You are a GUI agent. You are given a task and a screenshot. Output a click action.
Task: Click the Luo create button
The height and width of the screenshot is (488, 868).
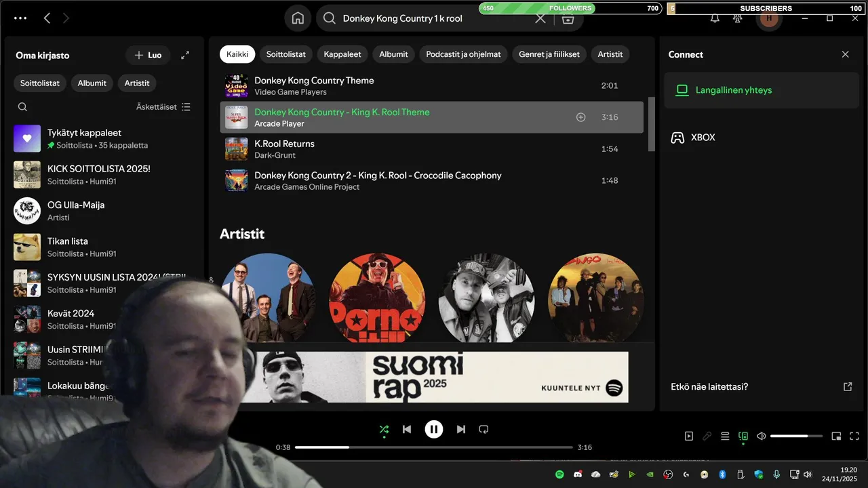point(148,55)
